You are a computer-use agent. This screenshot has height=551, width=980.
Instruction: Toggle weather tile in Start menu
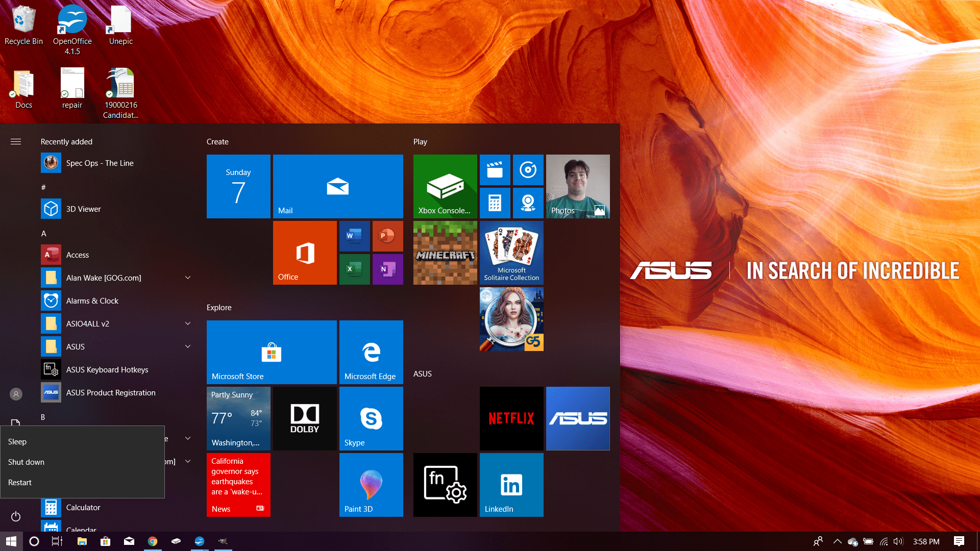pos(238,417)
